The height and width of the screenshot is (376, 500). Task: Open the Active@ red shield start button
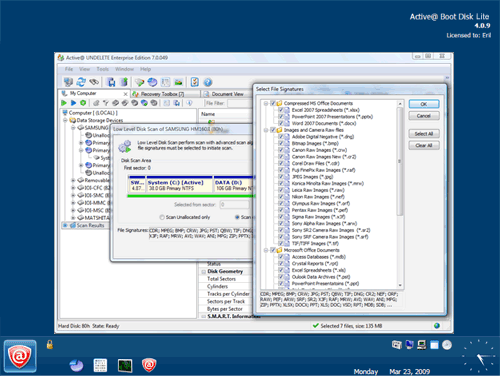20,356
